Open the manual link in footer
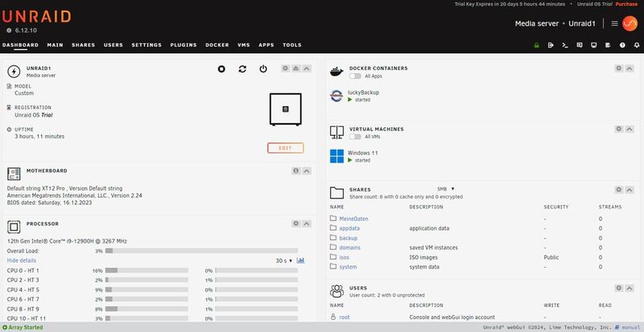 pos(631,327)
